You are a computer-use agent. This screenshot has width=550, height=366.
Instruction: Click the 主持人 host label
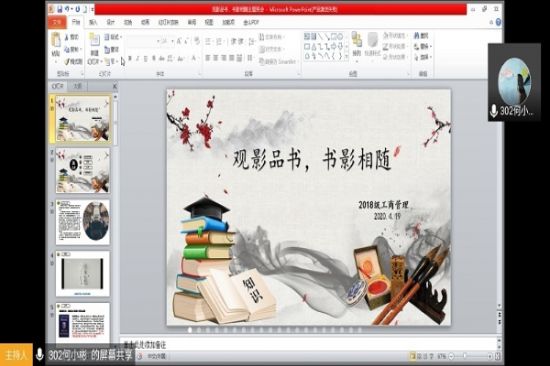coord(16,355)
